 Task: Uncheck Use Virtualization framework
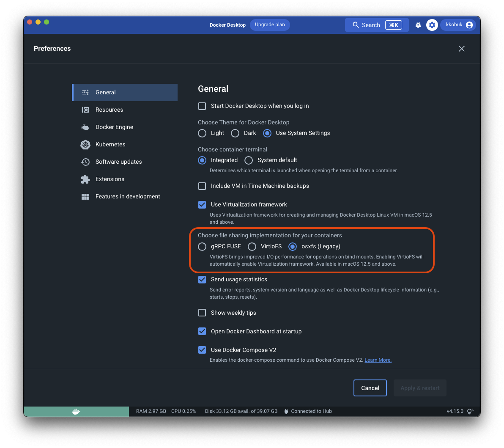202,205
